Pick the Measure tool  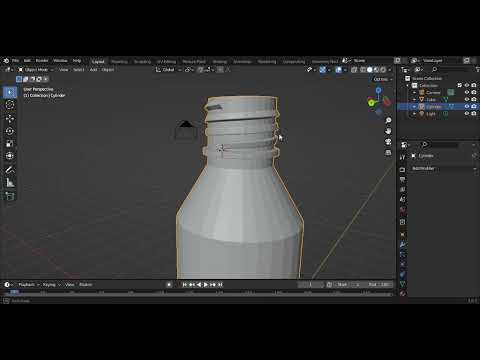(10, 183)
